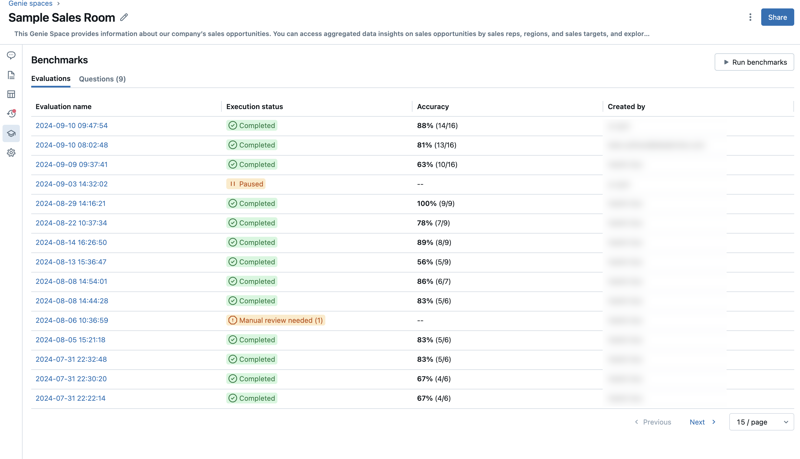Click the Manual review needed (1) badge
Image resolution: width=800 pixels, height=459 pixels.
point(275,321)
